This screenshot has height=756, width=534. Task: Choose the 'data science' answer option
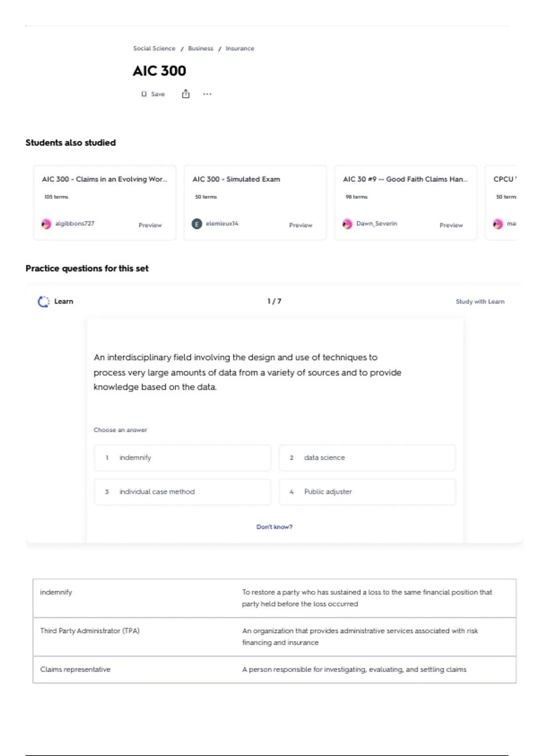(367, 458)
